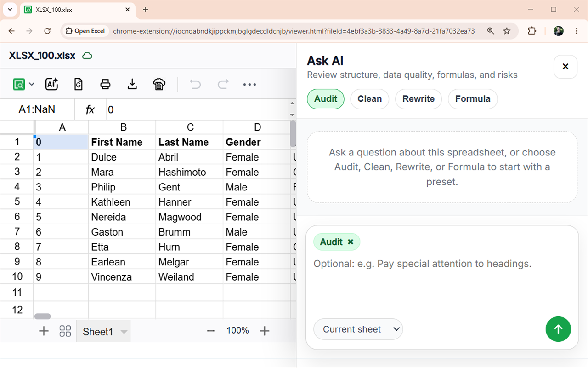Undo the last action
This screenshot has height=368, width=588.
(x=195, y=84)
